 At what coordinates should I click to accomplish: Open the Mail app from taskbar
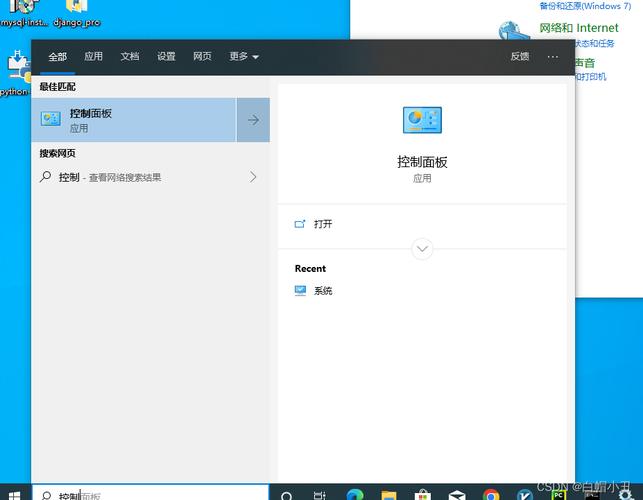pos(457,495)
